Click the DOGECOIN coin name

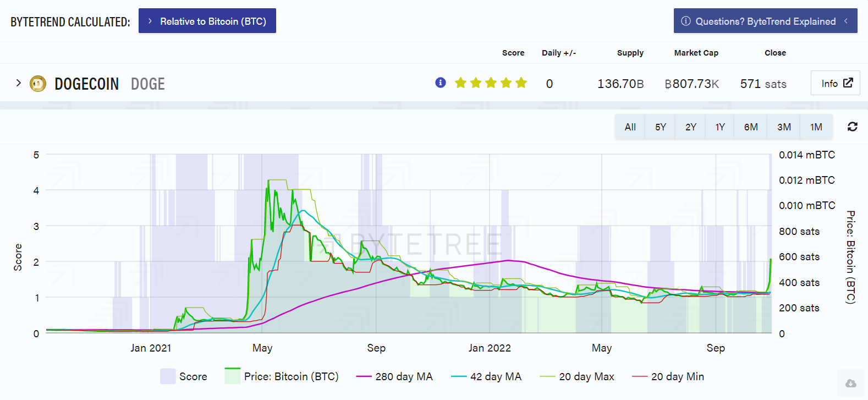(87, 84)
